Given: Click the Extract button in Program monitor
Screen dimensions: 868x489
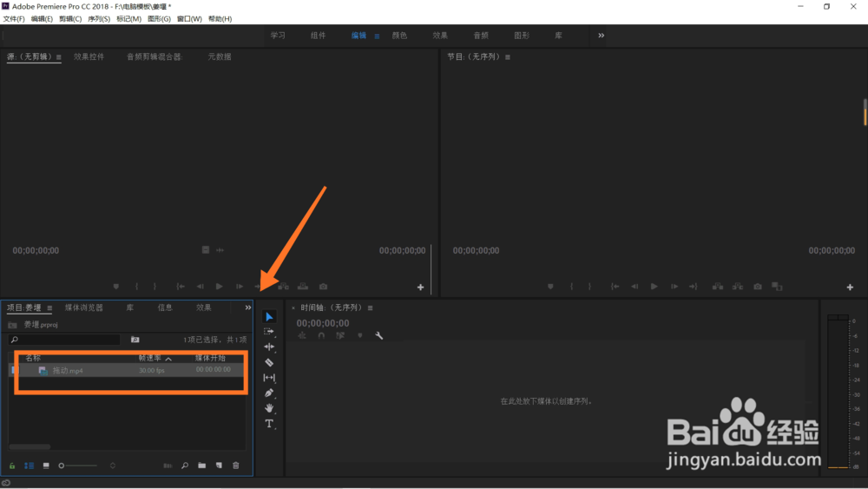Looking at the screenshot, I should 738,287.
